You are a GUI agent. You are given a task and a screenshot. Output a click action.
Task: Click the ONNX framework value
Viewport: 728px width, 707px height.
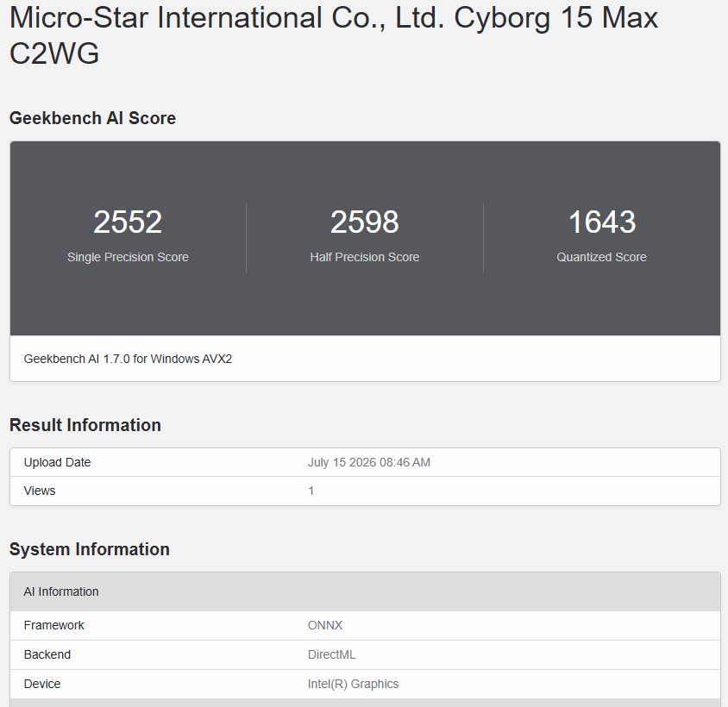[325, 625]
